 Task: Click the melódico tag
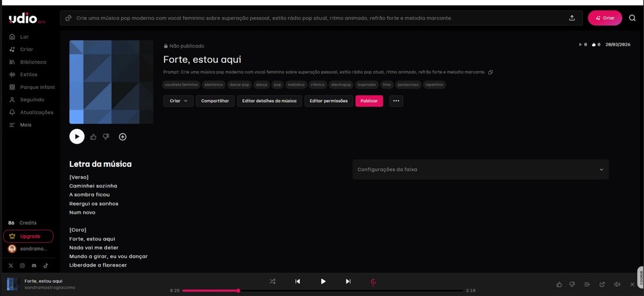click(296, 84)
